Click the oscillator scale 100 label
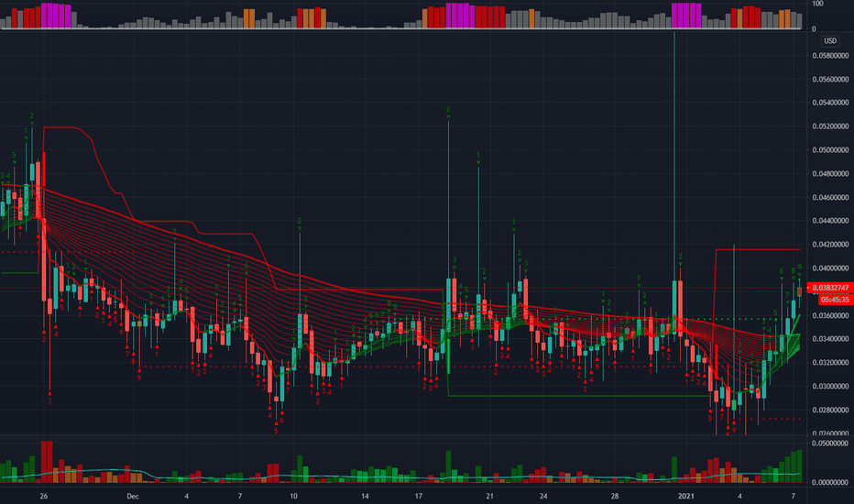854x504 pixels. pyautogui.click(x=817, y=4)
